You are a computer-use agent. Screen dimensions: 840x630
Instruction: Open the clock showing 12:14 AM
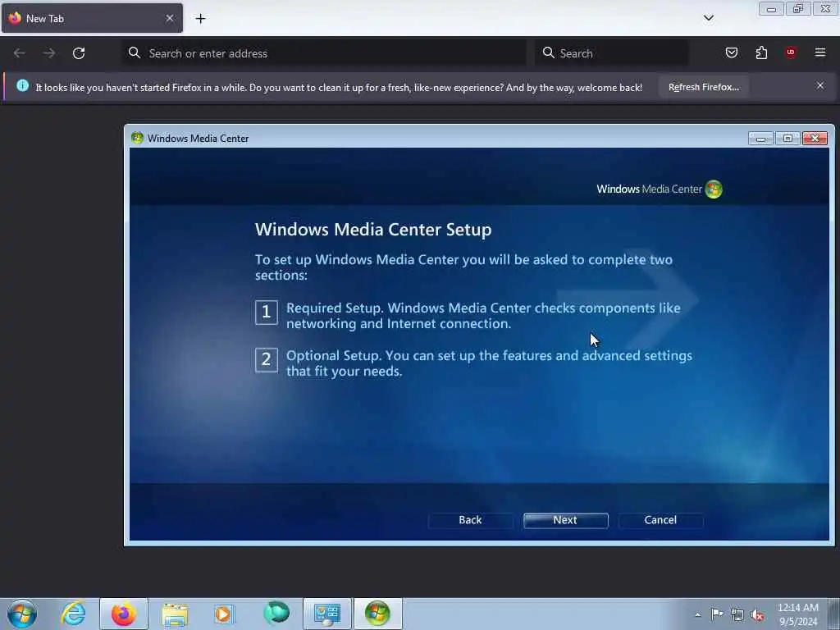[797, 614]
